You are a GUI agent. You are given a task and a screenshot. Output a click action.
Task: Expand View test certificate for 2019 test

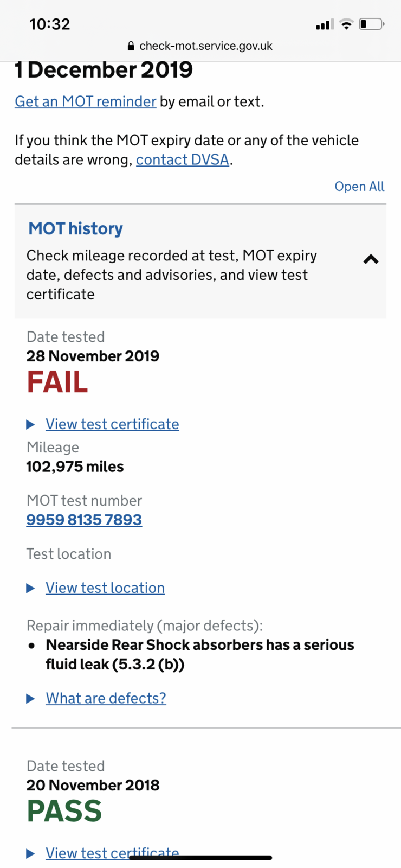coord(112,424)
